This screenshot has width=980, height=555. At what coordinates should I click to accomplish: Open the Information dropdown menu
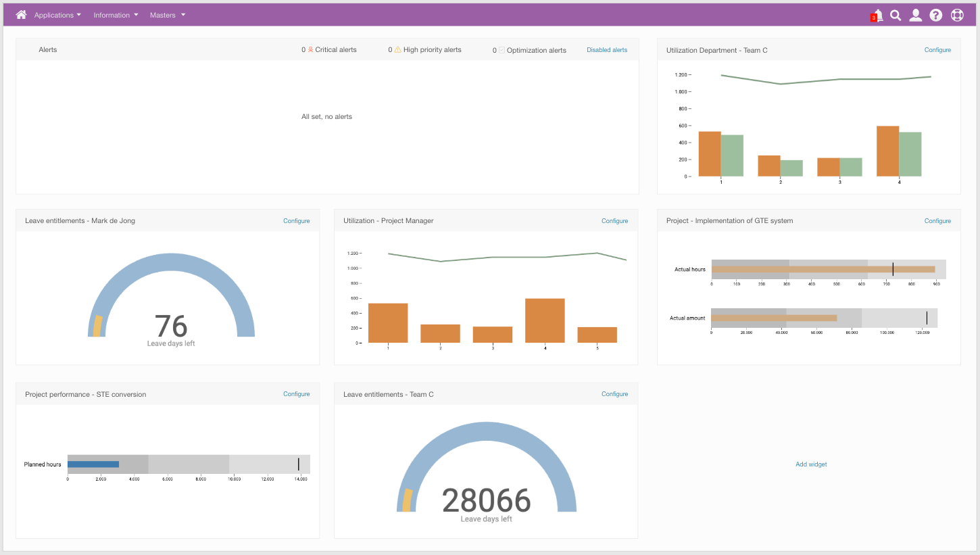116,15
